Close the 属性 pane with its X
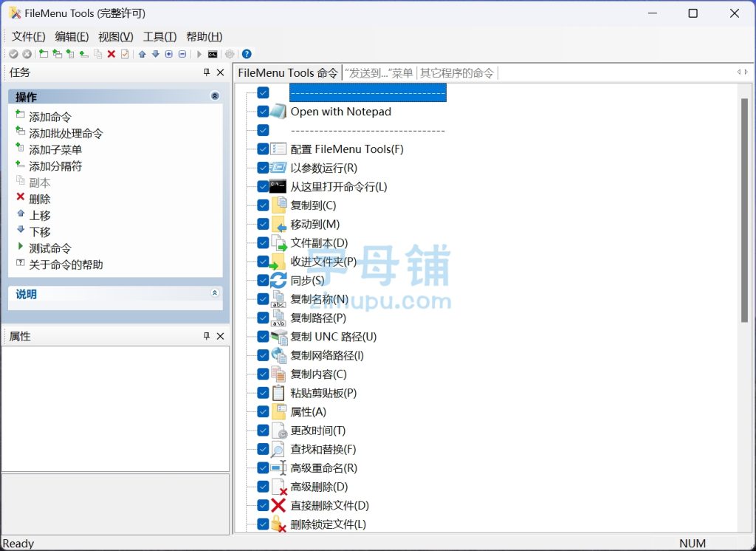The height and width of the screenshot is (551, 756). pos(220,336)
